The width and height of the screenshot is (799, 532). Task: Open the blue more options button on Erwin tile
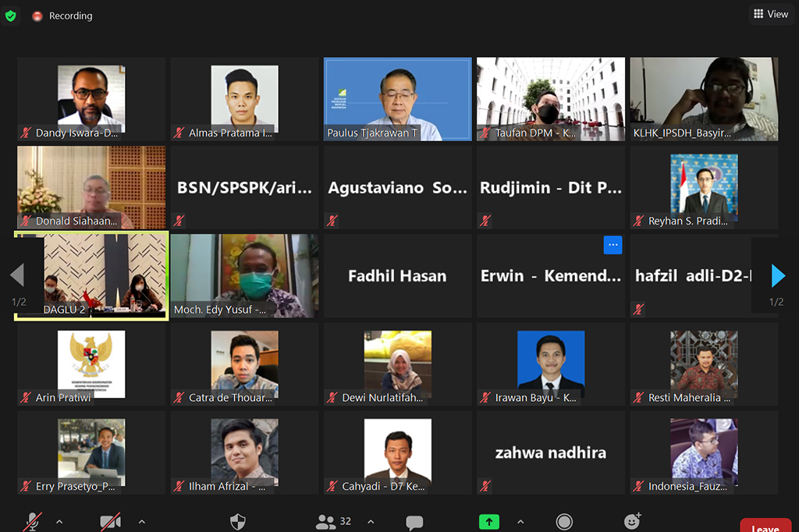click(613, 245)
